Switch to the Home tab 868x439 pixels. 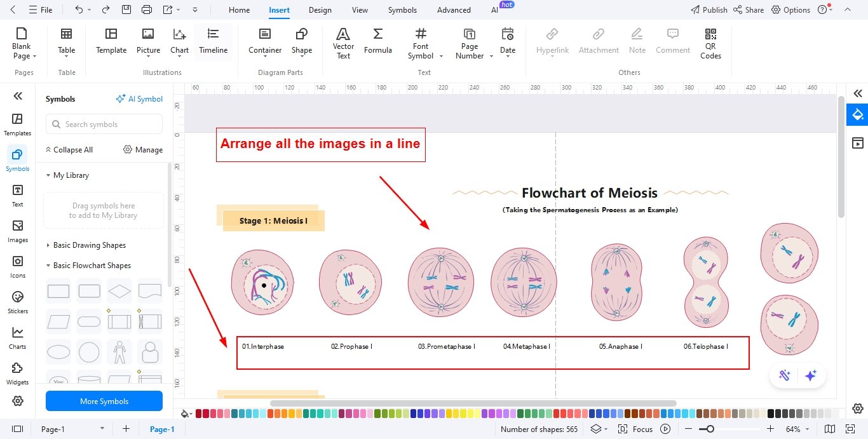click(x=239, y=10)
